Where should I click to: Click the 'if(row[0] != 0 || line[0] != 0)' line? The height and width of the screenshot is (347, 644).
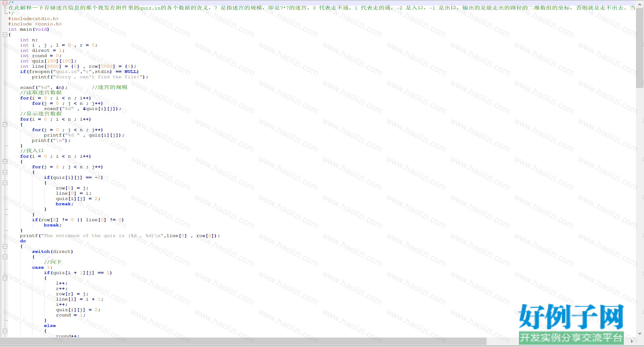[78, 220]
